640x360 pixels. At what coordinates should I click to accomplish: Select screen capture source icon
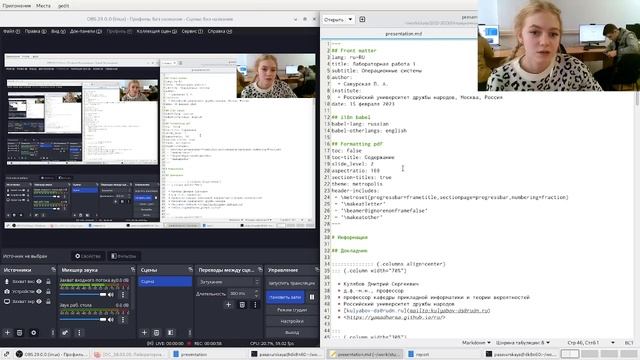[x=7, y=301]
